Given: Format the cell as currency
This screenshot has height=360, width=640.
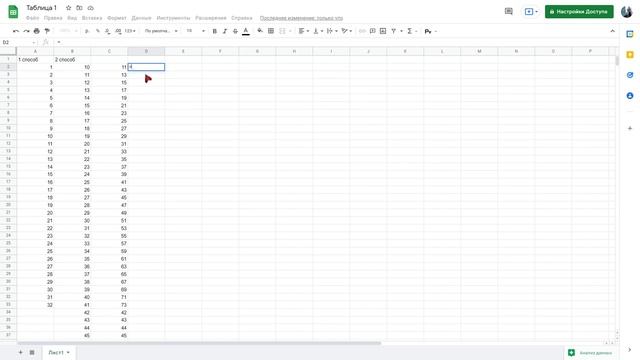Looking at the screenshot, I should pyautogui.click(x=87, y=31).
